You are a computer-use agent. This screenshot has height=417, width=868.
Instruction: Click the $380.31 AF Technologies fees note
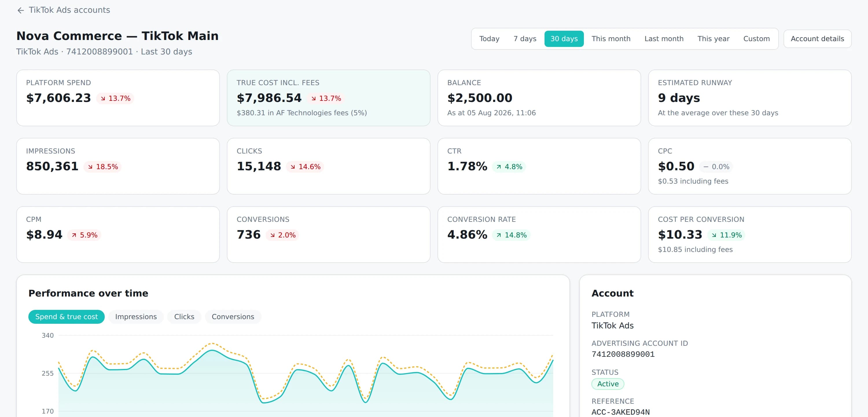coord(301,113)
